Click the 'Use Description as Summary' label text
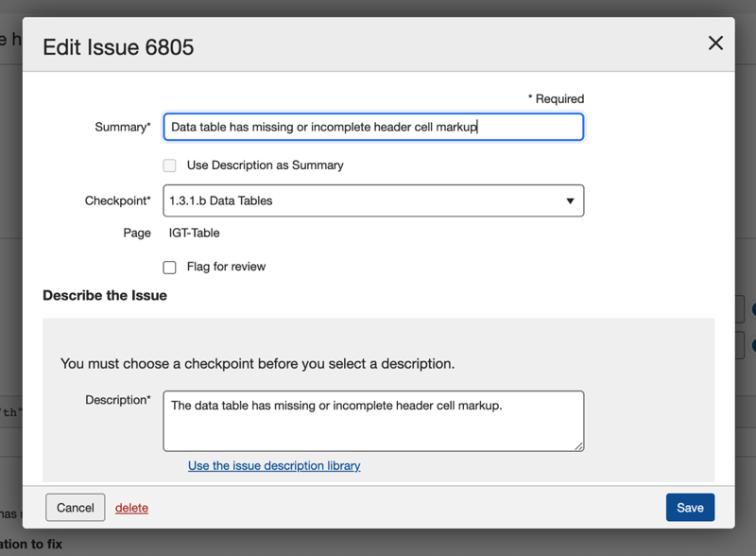The height and width of the screenshot is (556, 756). click(265, 165)
